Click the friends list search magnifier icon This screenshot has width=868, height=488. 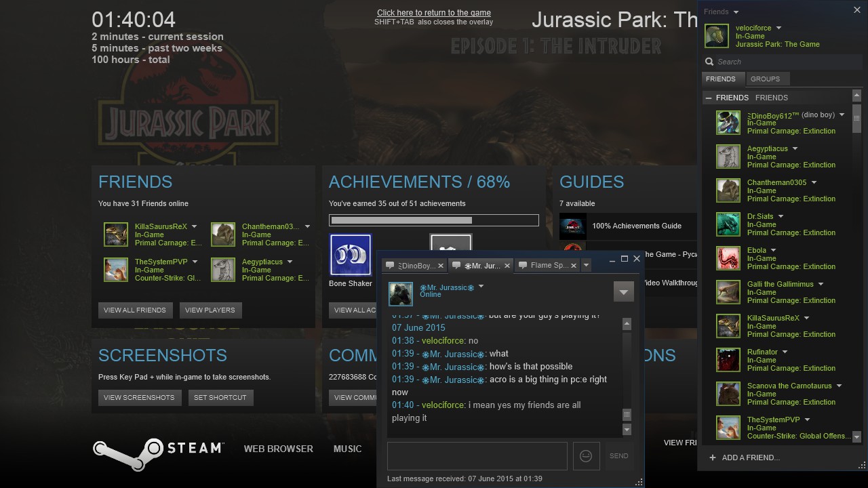[709, 62]
